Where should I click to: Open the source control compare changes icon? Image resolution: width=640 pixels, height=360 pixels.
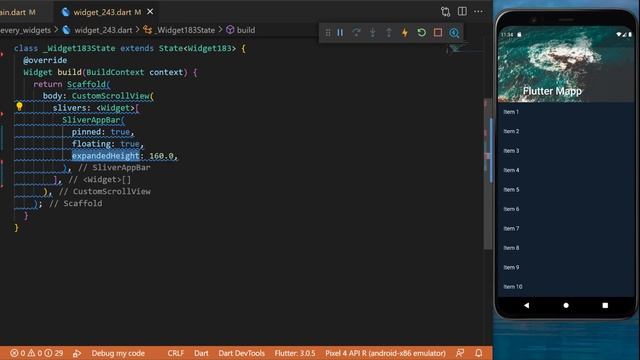click(445, 11)
